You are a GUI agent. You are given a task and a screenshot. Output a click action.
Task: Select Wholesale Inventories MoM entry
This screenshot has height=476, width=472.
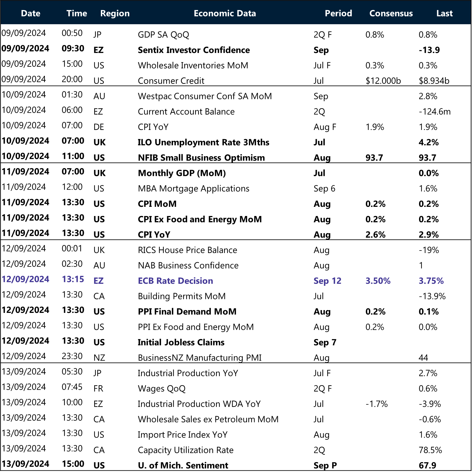tap(193, 65)
